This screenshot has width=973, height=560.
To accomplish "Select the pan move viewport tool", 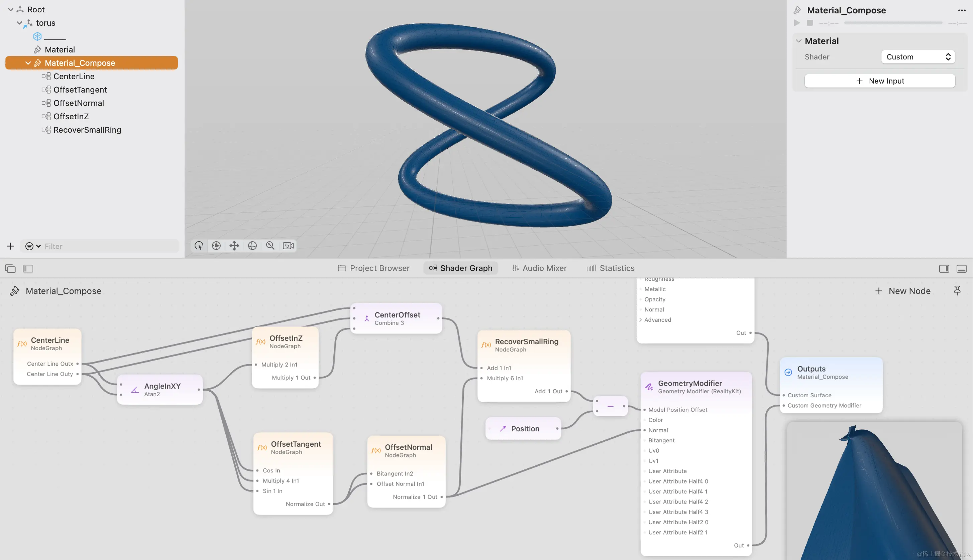I will pos(234,246).
